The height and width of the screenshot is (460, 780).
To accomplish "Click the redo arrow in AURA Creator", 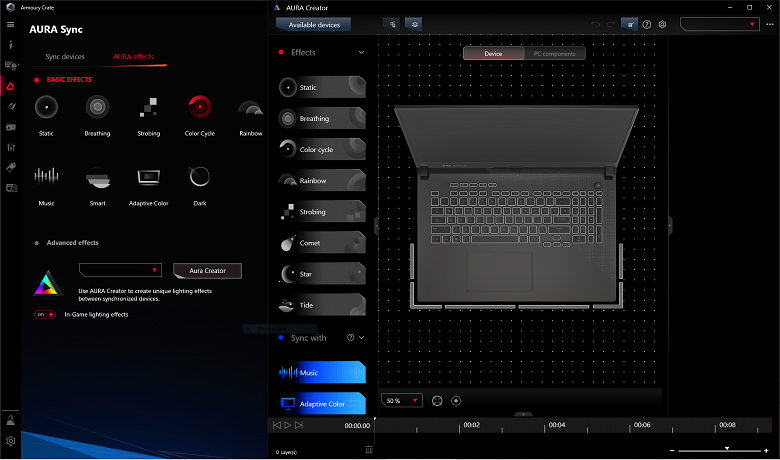I will pos(611,24).
